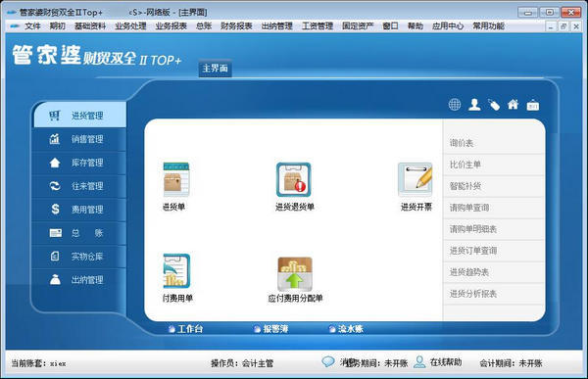Open the 固定资产 menu

358,25
